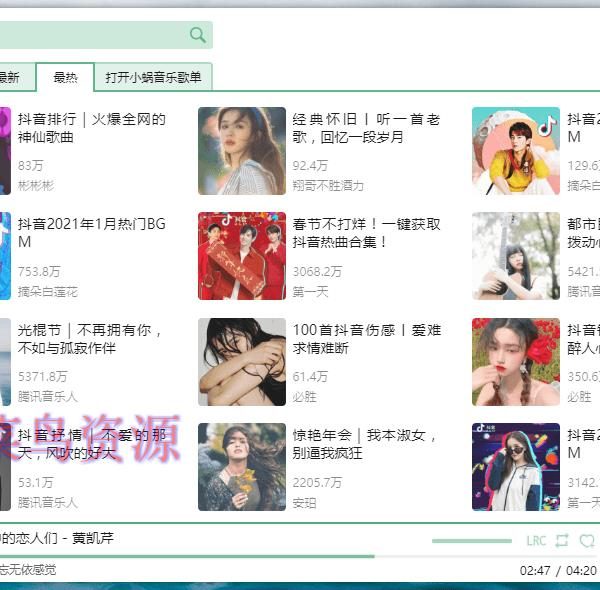Image resolution: width=600 pixels, height=590 pixels.
Task: Click the search magnifier icon
Action: coord(198,35)
